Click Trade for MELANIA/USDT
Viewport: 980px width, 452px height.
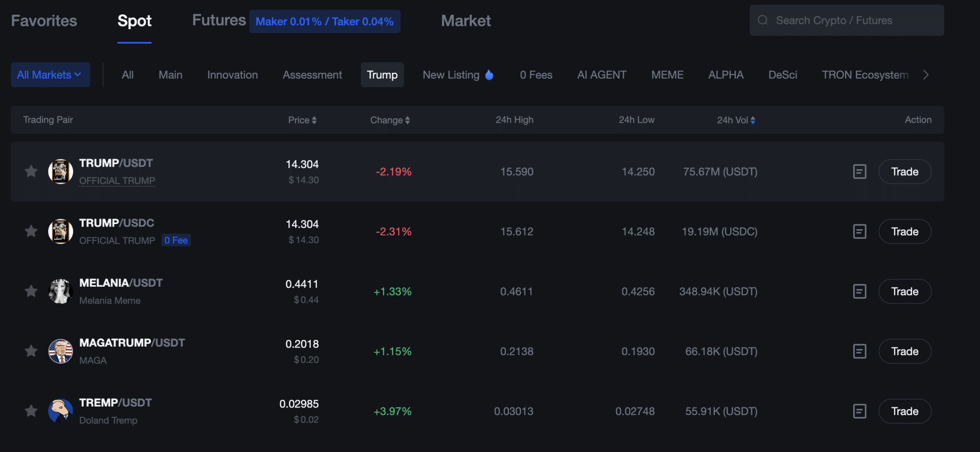pyautogui.click(x=904, y=291)
